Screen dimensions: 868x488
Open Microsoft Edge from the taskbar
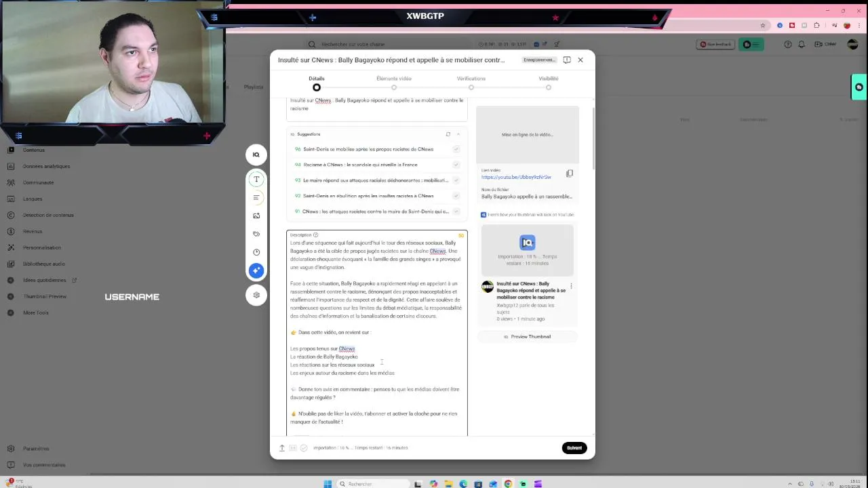coord(463,484)
